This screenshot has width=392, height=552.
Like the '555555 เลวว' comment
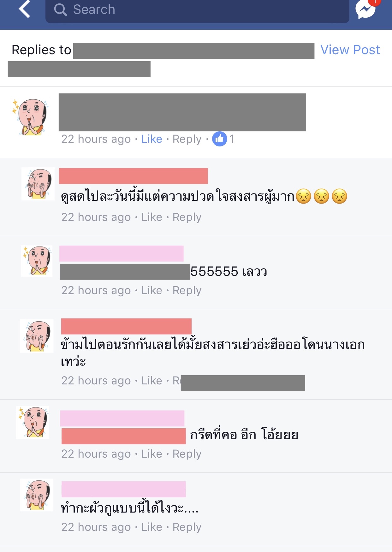151,290
